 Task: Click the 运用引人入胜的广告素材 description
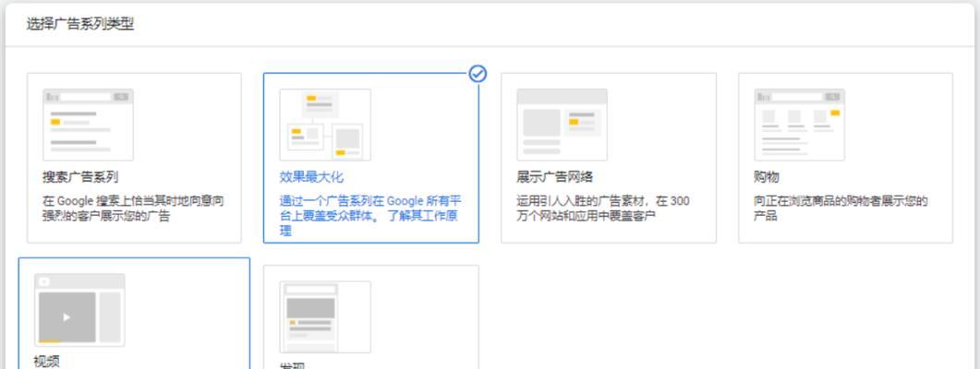(x=602, y=209)
